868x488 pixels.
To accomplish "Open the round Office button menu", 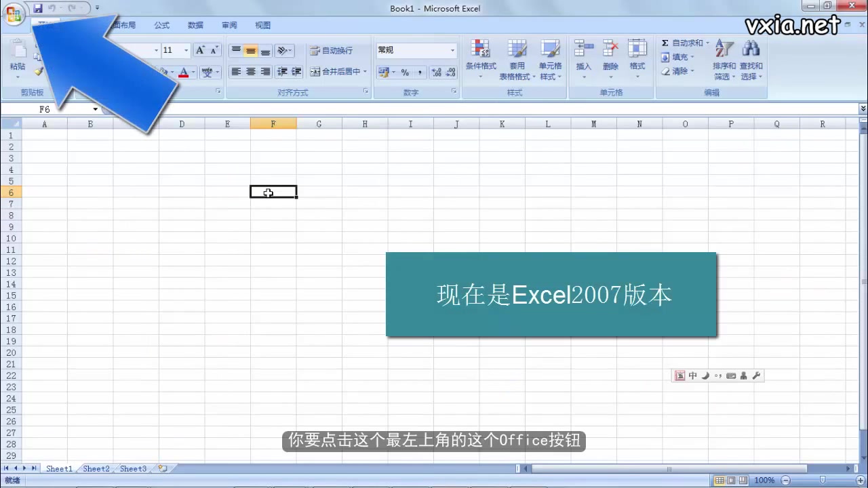I will pos(13,14).
